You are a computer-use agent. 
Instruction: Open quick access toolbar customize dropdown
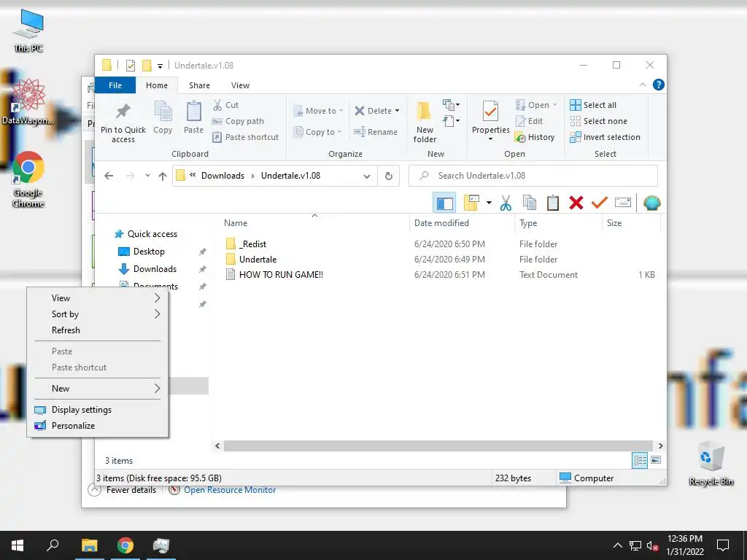point(160,66)
